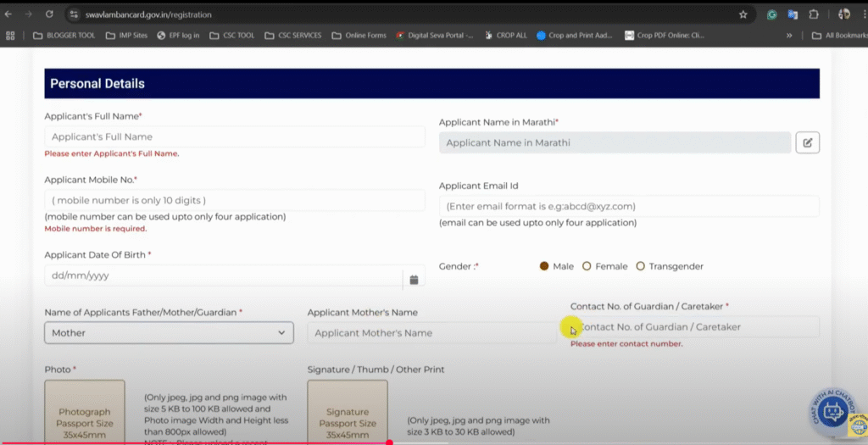868x445 pixels.
Task: Expand the Father/Mother/Guardian dropdown
Action: point(169,333)
